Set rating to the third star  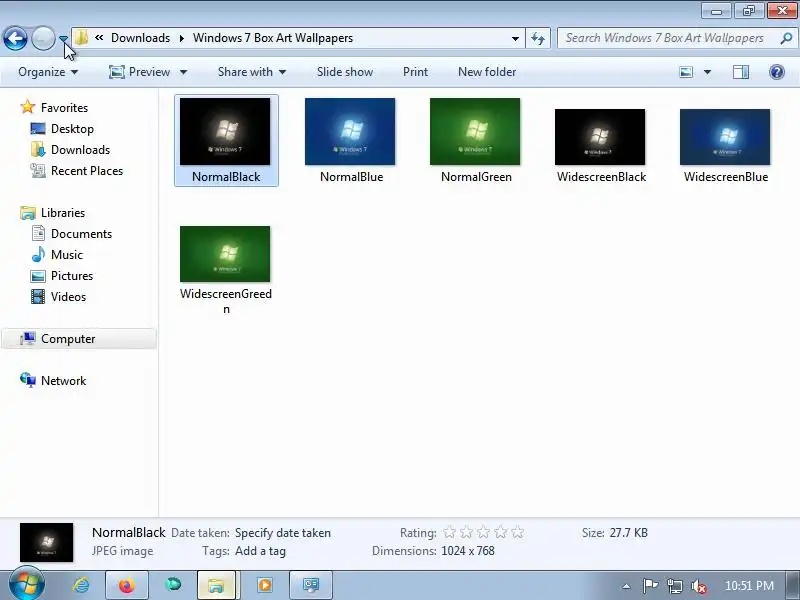coord(483,533)
